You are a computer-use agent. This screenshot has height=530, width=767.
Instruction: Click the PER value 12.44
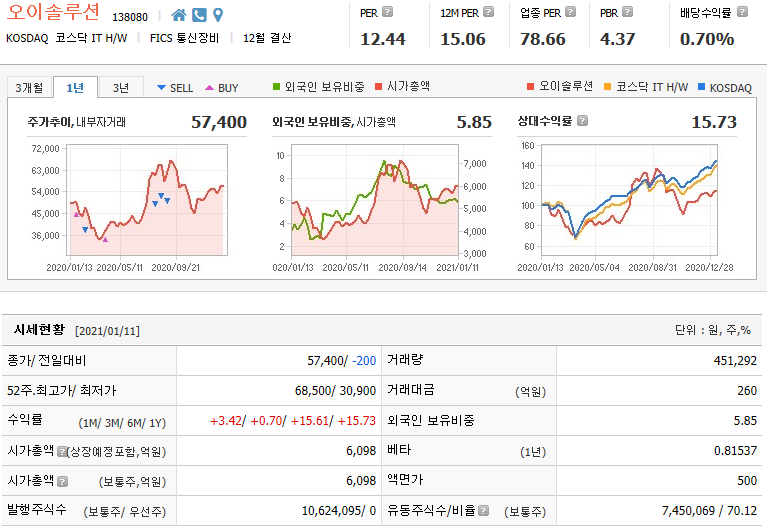[383, 39]
